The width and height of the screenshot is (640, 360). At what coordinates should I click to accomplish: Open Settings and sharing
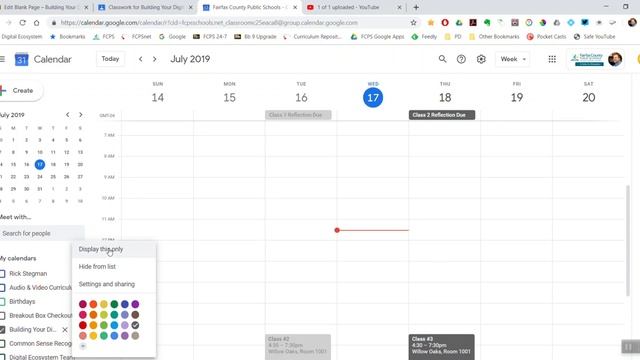[x=114, y=284]
